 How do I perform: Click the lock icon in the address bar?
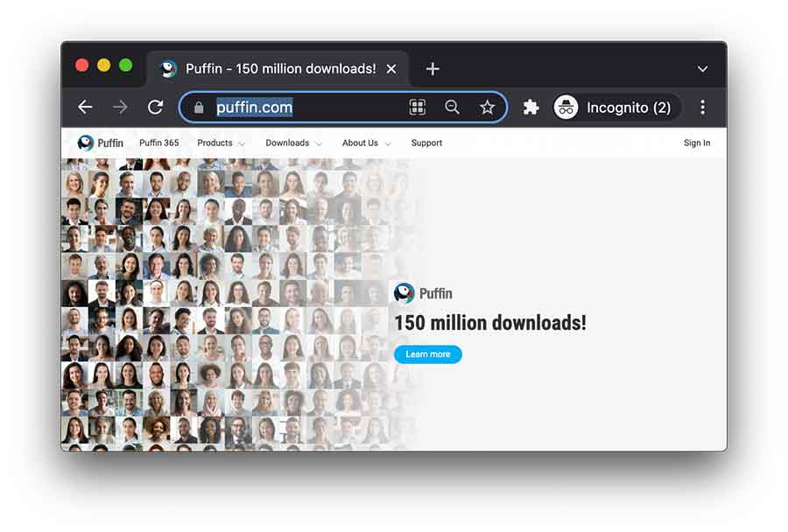199,107
